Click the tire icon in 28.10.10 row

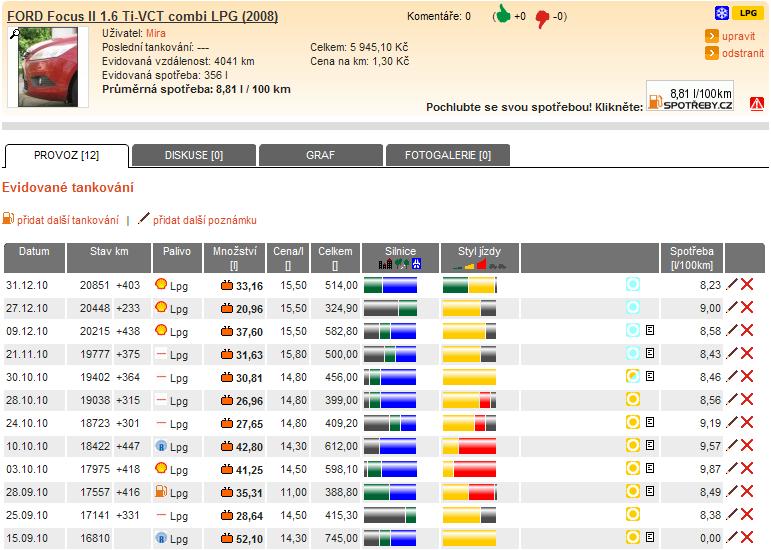[x=632, y=400]
